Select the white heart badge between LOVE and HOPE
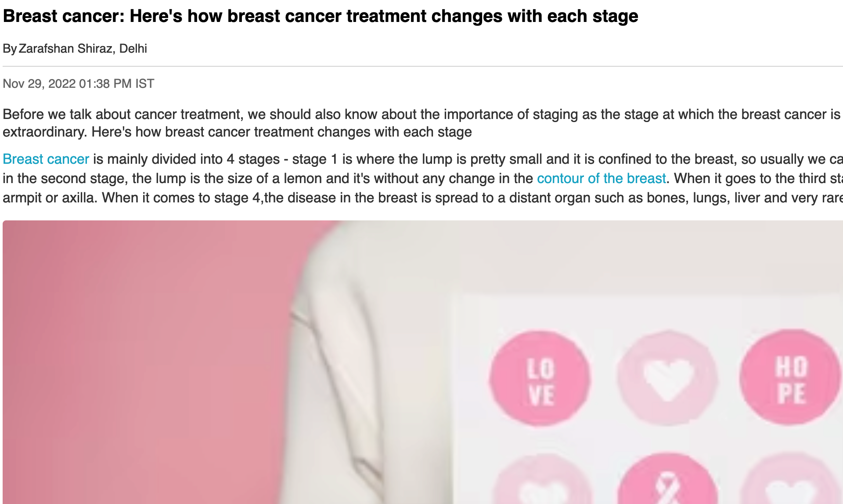 click(667, 378)
